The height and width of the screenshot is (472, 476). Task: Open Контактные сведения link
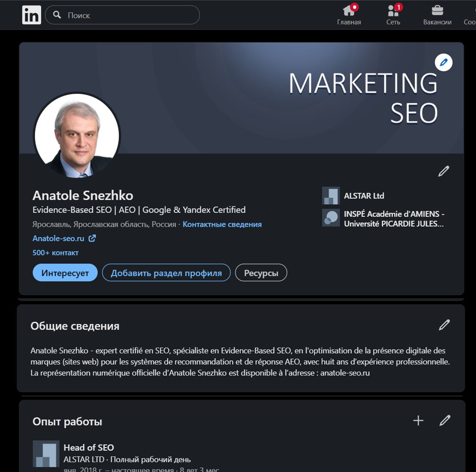(222, 224)
